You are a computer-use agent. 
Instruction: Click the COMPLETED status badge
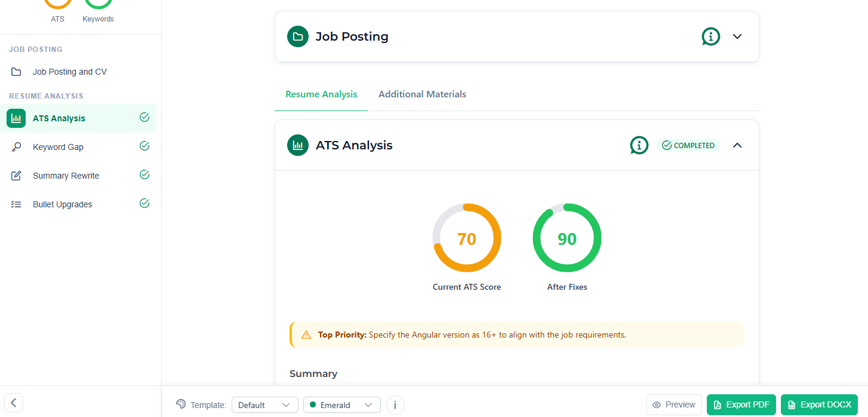coord(688,145)
